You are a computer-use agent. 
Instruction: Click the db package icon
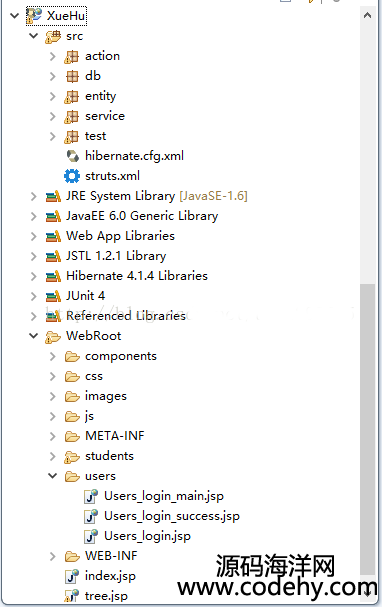point(72,76)
